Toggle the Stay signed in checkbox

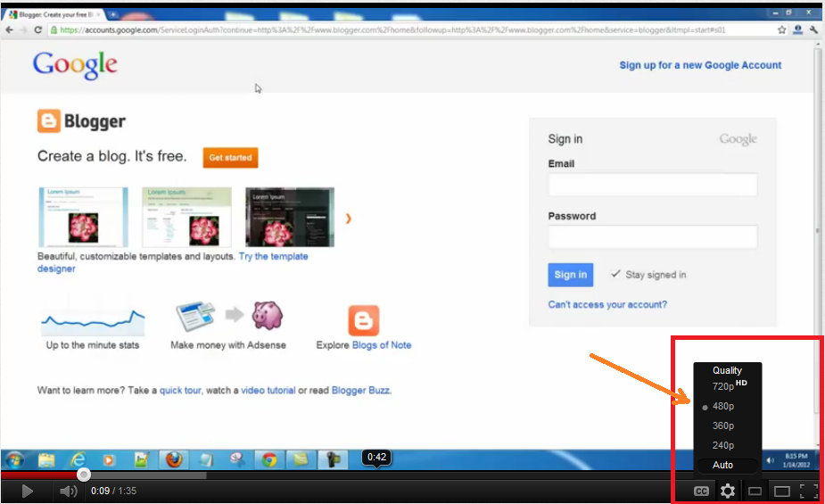pyautogui.click(x=615, y=274)
